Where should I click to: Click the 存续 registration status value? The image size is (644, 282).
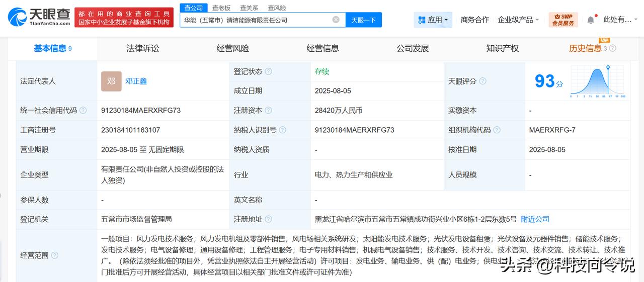322,71
